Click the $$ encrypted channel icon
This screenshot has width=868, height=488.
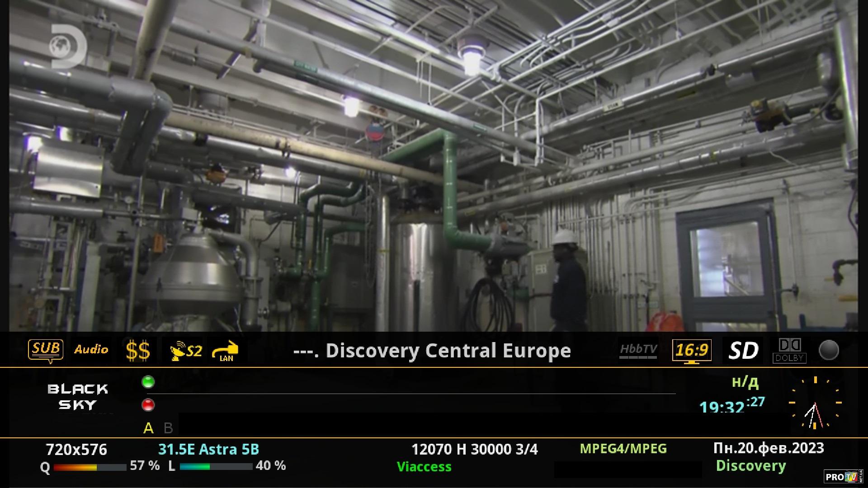click(137, 351)
